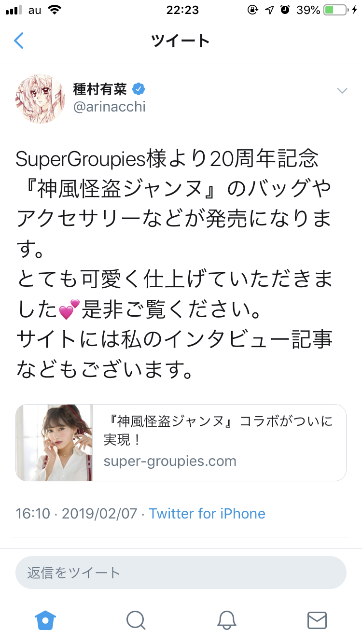Open the @arinacchi handle
362x644 pixels.
tap(109, 107)
